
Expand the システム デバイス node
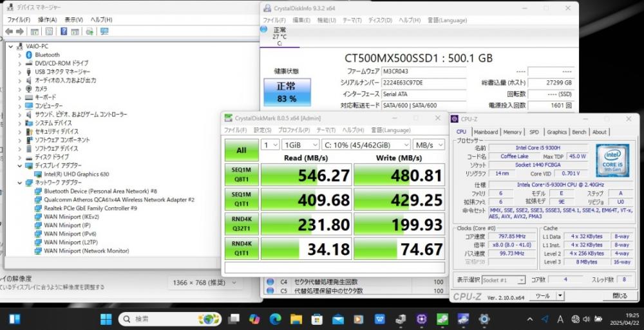(x=19, y=123)
